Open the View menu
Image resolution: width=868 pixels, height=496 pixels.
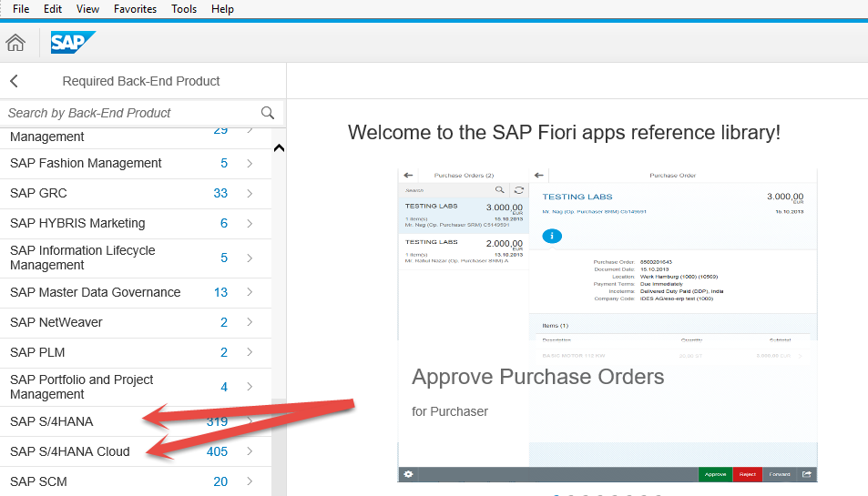pyautogui.click(x=87, y=9)
